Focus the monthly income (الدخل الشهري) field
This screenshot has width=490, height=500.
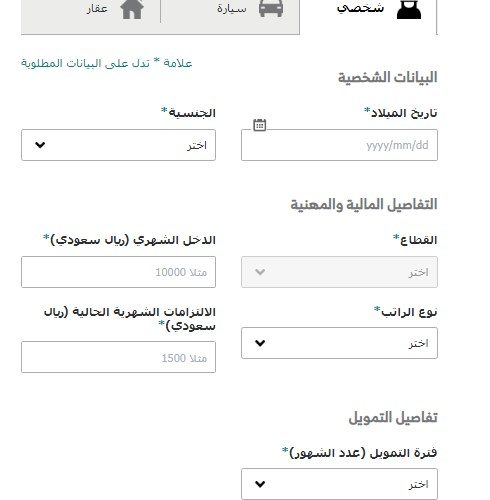[118, 272]
